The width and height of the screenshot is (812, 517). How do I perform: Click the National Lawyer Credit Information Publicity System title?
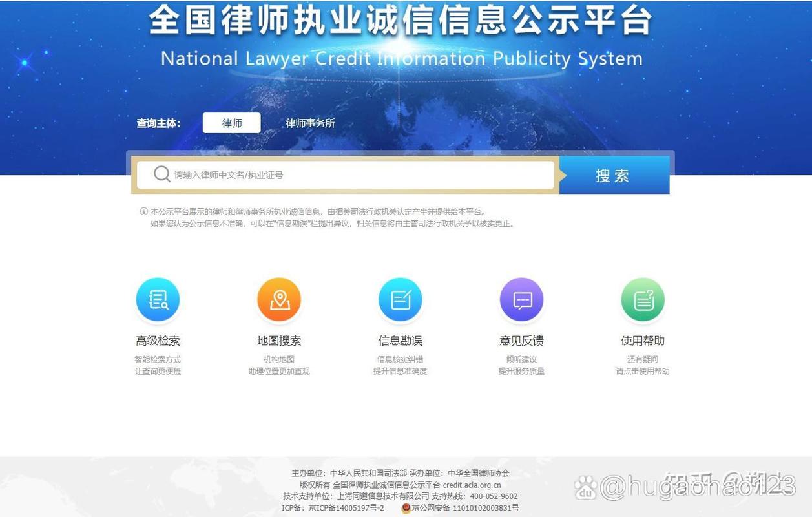click(402, 58)
